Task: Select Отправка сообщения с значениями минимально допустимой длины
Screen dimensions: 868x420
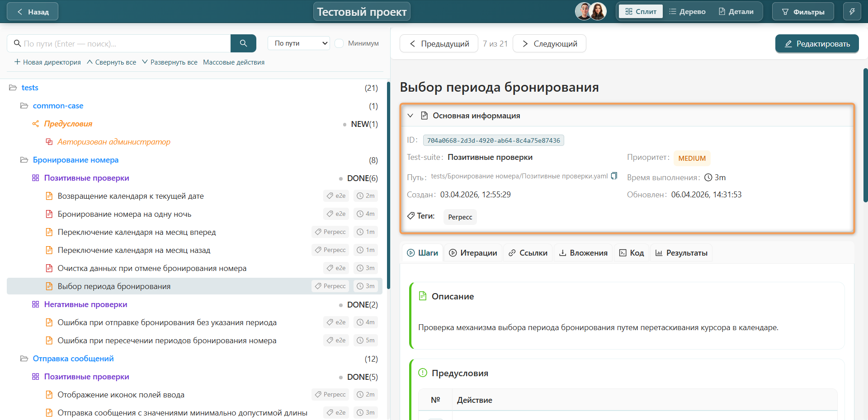Action: click(x=182, y=413)
